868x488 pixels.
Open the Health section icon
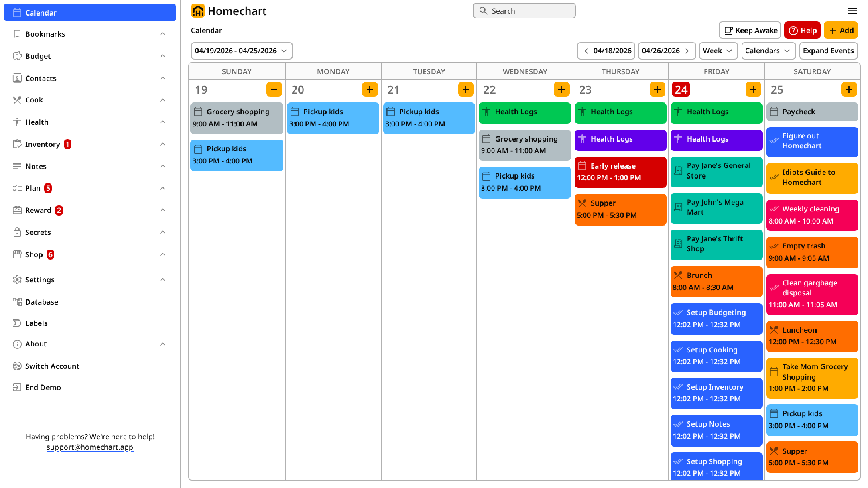17,122
